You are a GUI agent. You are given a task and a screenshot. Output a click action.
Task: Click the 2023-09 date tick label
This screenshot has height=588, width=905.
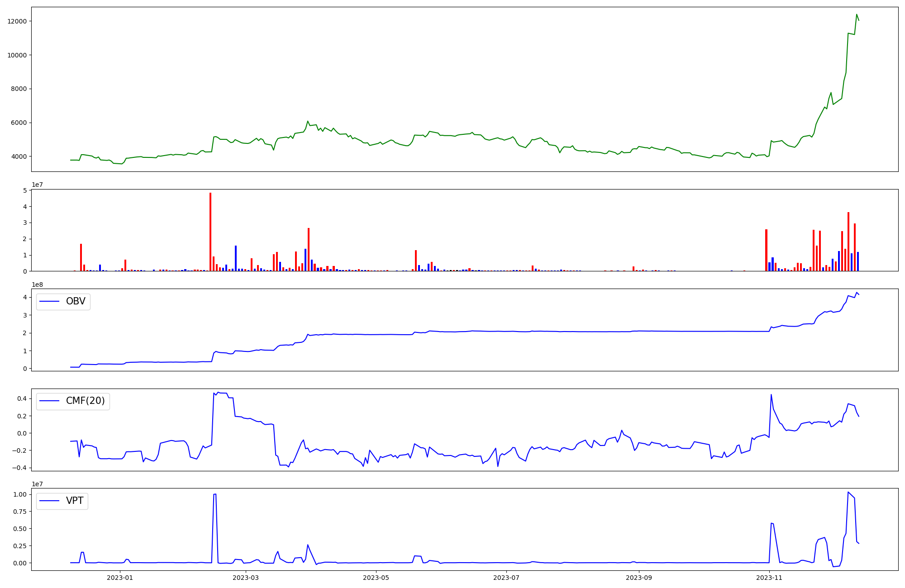click(639, 578)
